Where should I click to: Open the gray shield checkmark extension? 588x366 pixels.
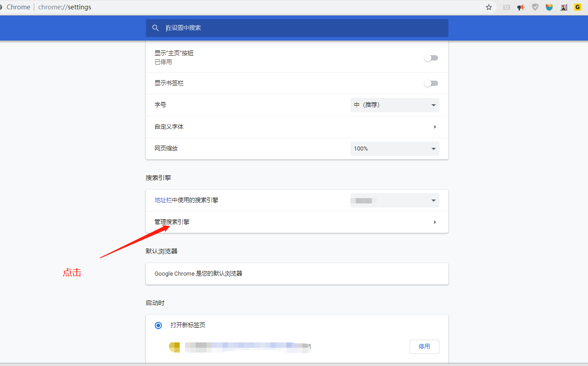point(536,7)
